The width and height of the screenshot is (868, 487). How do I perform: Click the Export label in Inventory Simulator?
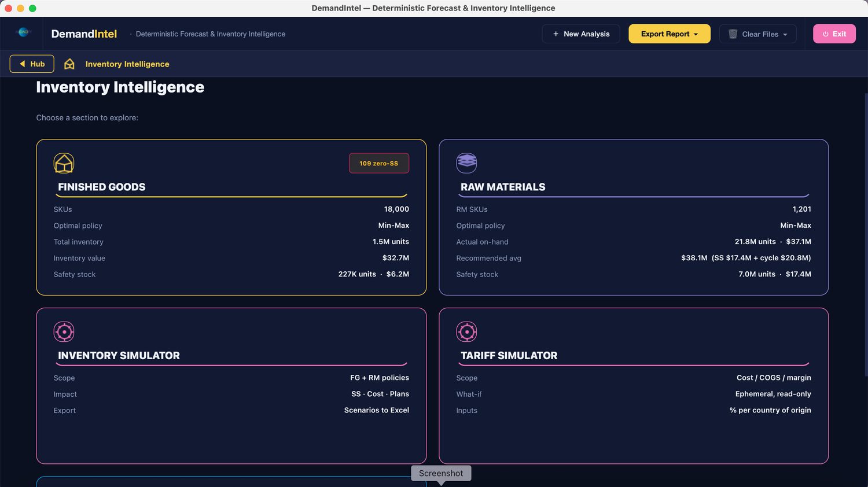tap(65, 410)
